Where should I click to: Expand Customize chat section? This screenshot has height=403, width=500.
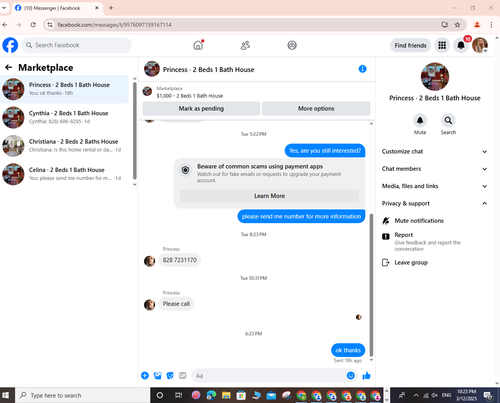(435, 151)
